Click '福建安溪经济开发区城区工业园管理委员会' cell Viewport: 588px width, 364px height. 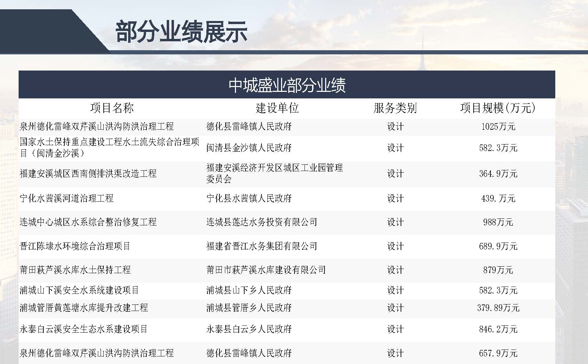(275, 173)
